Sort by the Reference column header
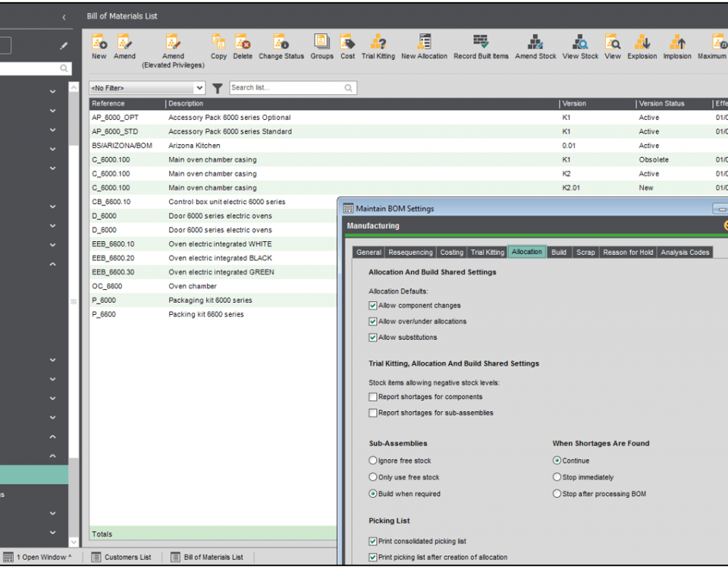 [127, 104]
